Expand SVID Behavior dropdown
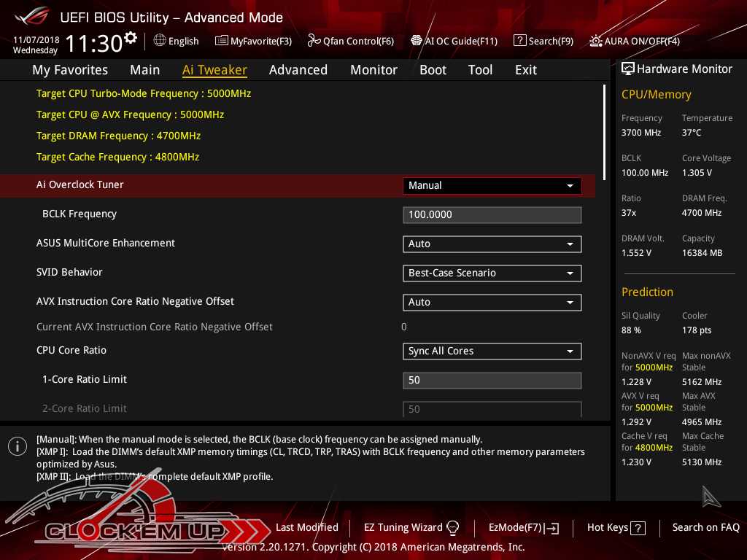The image size is (747, 560). [492, 273]
